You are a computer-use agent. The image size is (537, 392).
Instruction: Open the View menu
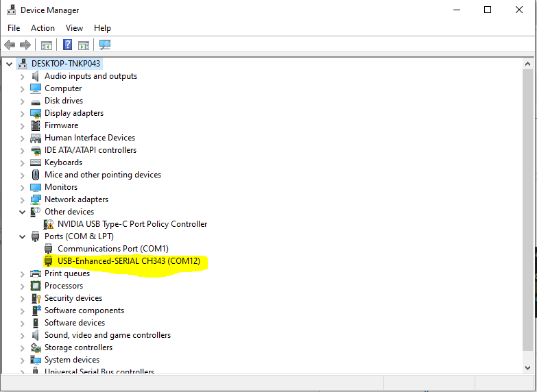point(74,28)
